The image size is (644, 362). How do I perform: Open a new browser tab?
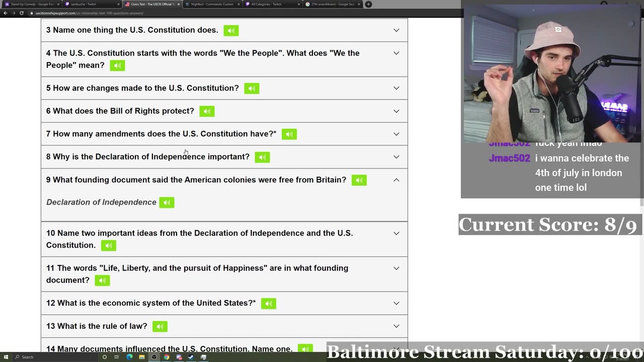pyautogui.click(x=368, y=4)
